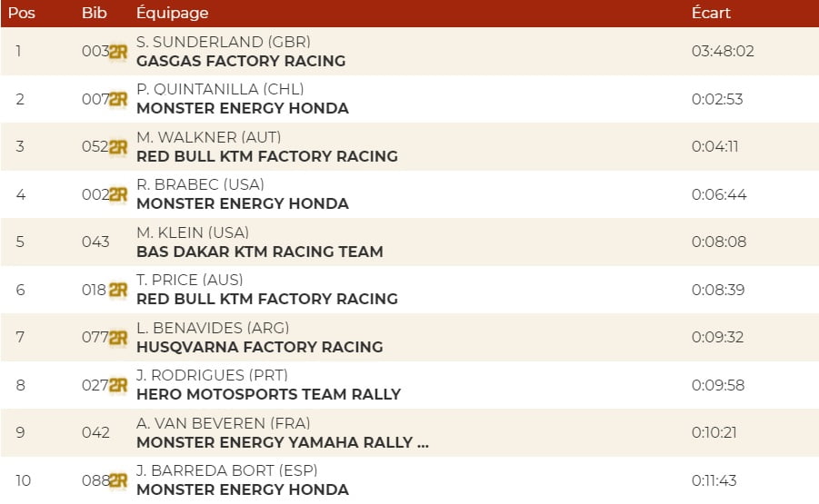The width and height of the screenshot is (819, 504).
Task: Click the 2R badge beside bib 052
Action: pos(118,147)
